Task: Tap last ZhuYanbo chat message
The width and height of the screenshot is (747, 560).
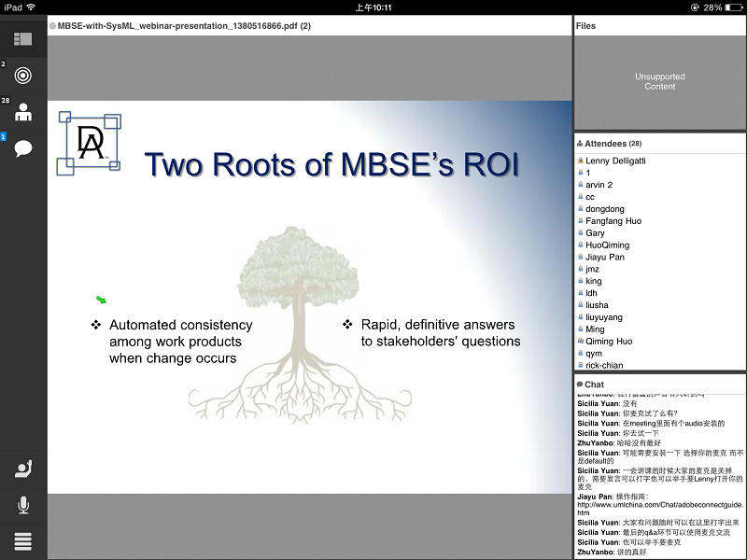Action: (612, 552)
